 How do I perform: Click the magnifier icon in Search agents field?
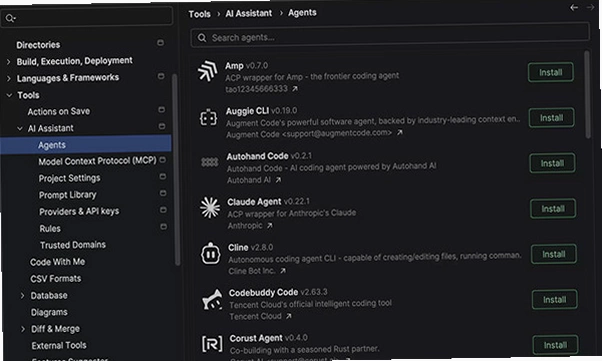point(202,38)
